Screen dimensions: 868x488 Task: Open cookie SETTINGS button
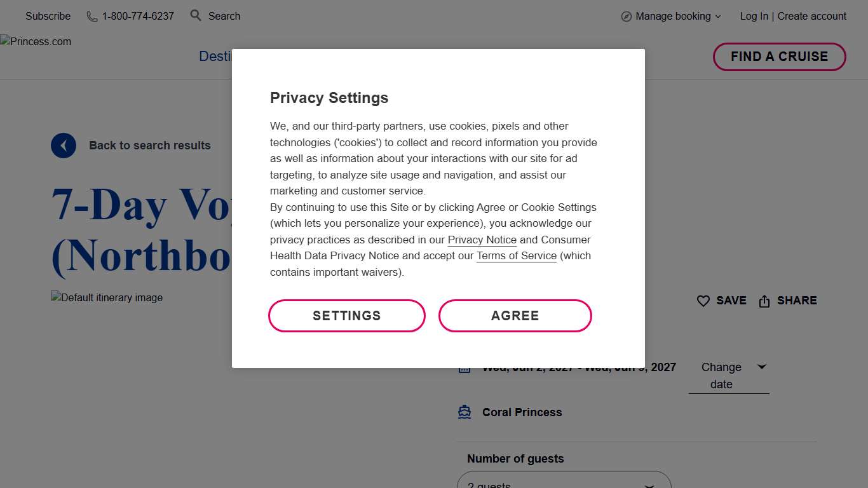coord(347,316)
